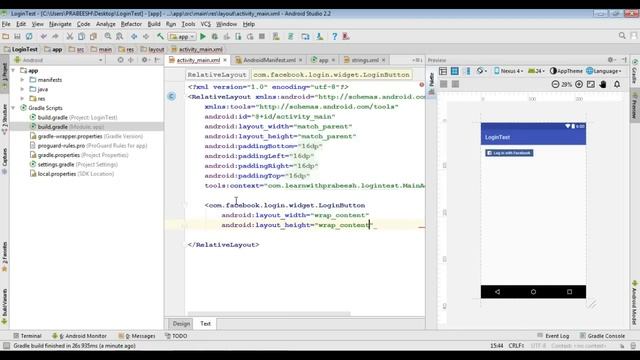This screenshot has height=360, width=640.
Task: Zoom out the layout preview
Action: click(555, 84)
